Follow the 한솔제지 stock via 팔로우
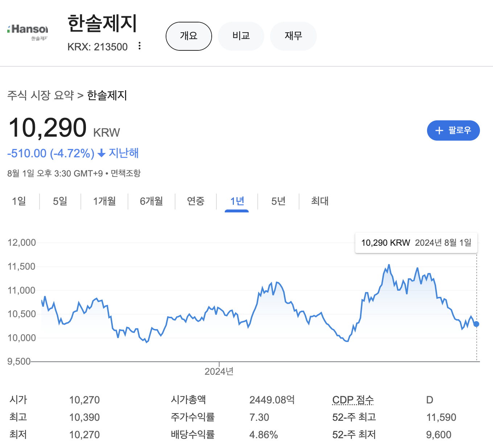493x448 pixels. tap(453, 130)
